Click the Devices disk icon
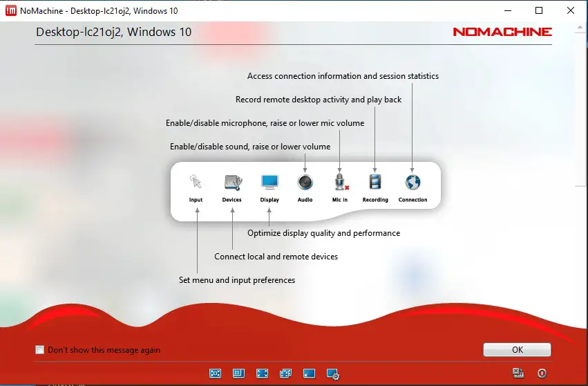 tap(233, 183)
